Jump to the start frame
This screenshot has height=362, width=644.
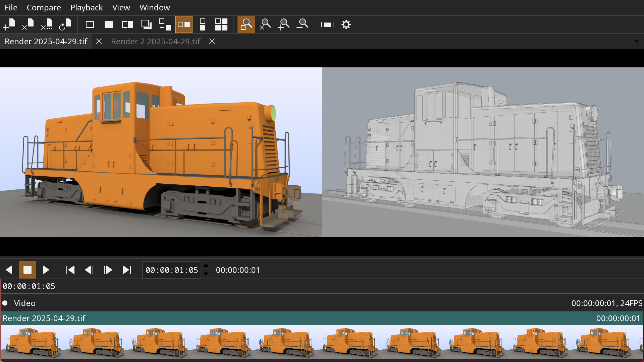click(70, 270)
